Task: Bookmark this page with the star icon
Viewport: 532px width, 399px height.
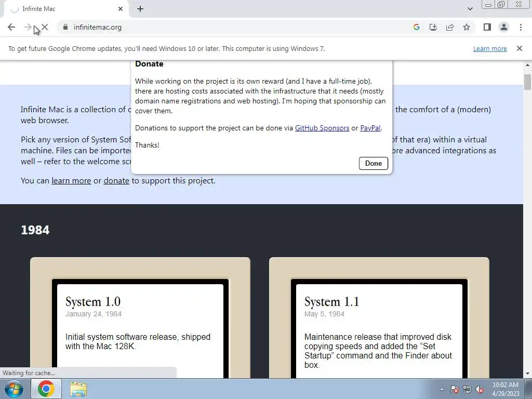Action: (x=467, y=27)
